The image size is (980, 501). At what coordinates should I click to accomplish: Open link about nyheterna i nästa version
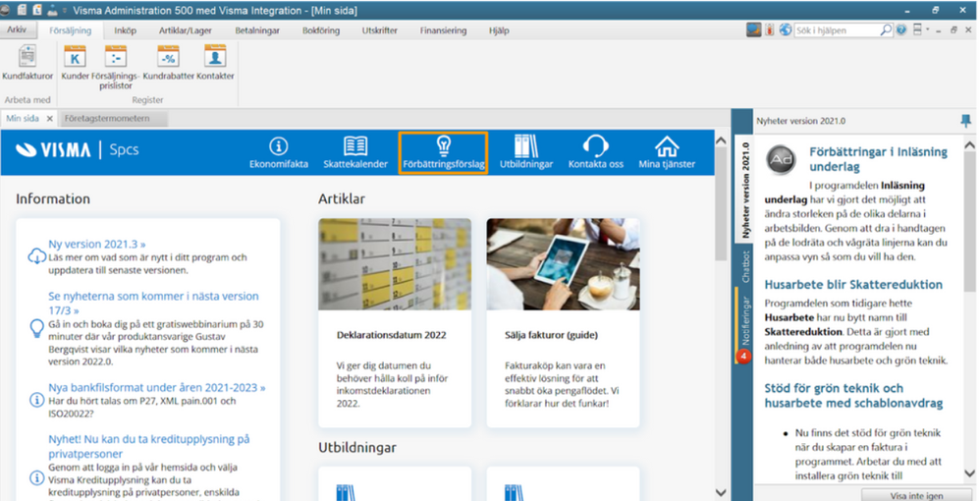point(153,303)
